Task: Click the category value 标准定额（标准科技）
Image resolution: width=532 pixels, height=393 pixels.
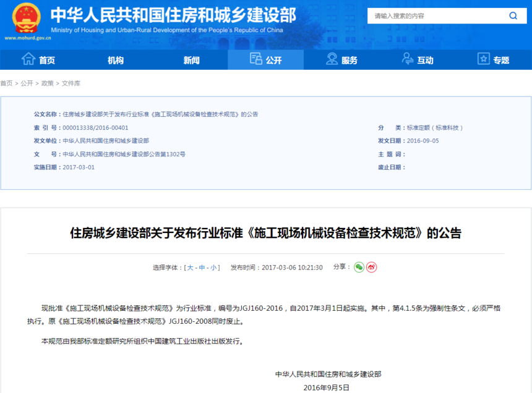Action: click(x=435, y=128)
